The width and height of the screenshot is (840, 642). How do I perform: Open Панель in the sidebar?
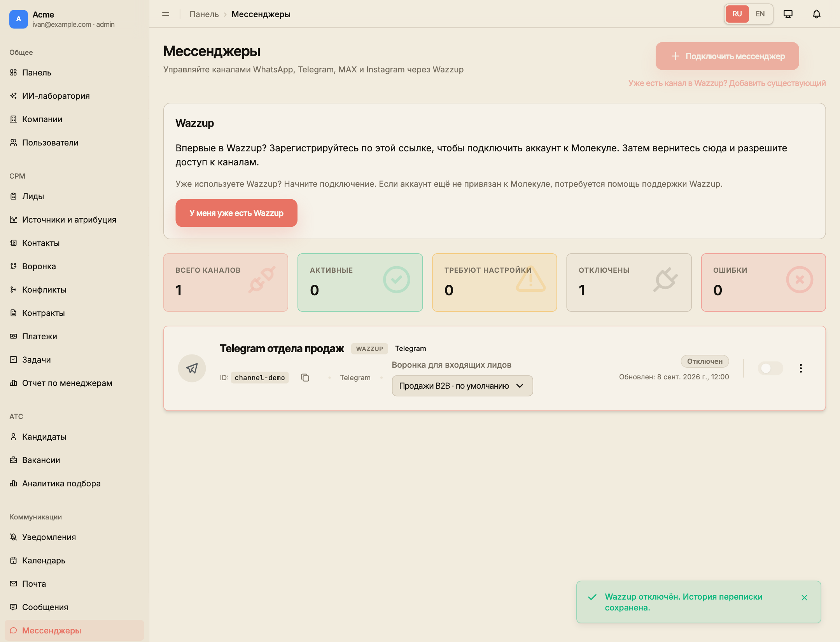click(x=74, y=72)
